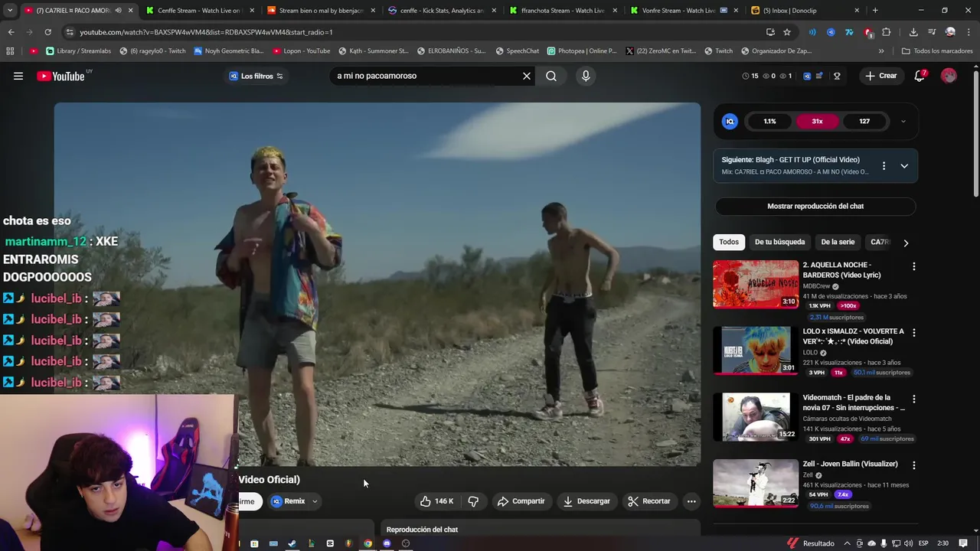Show hidden bookmarks chevron

881,51
